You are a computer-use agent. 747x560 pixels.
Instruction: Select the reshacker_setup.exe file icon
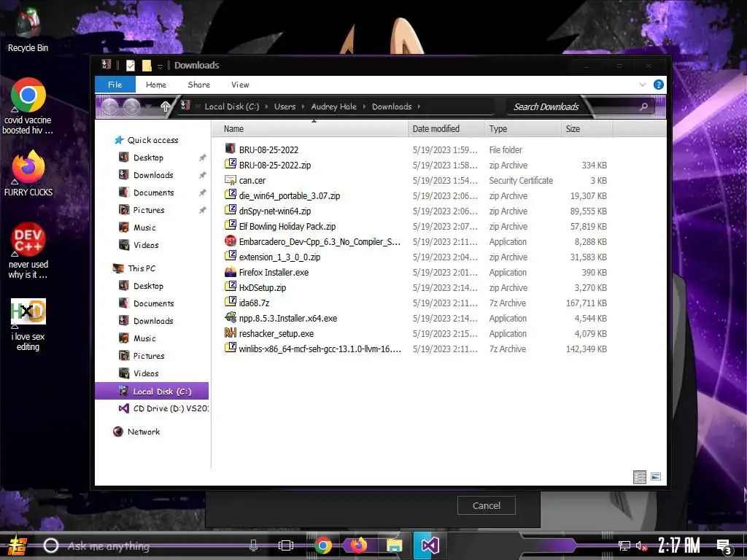pyautogui.click(x=231, y=333)
